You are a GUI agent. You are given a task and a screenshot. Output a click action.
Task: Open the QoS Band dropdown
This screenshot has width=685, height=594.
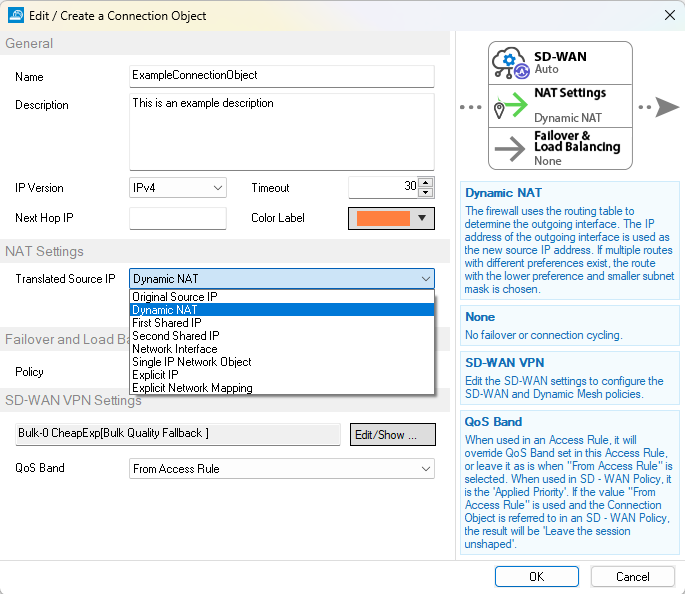pos(282,469)
